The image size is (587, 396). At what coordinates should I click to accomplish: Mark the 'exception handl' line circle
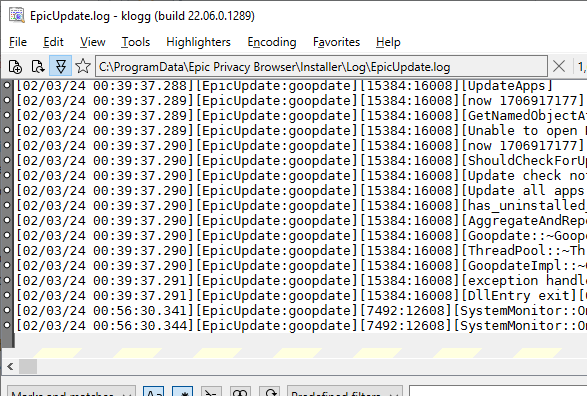7,280
